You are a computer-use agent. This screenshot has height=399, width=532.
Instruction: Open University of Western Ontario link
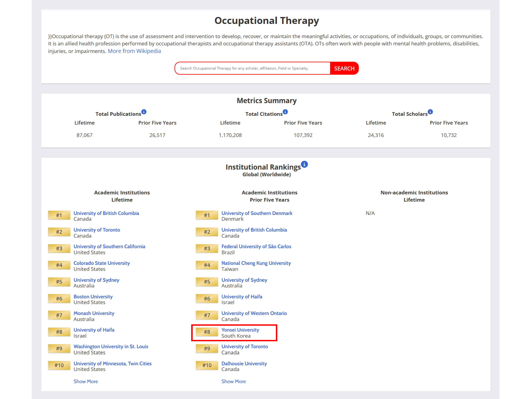click(254, 313)
